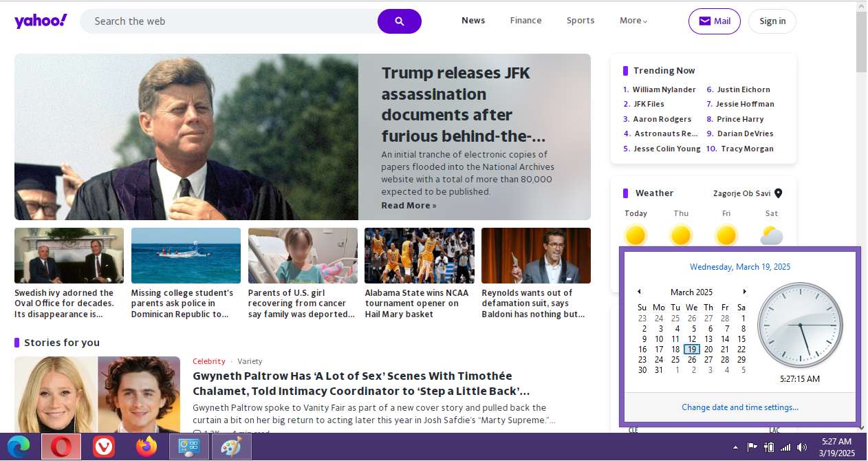Go to next month in calendar
The width and height of the screenshot is (868, 461).
pos(744,292)
